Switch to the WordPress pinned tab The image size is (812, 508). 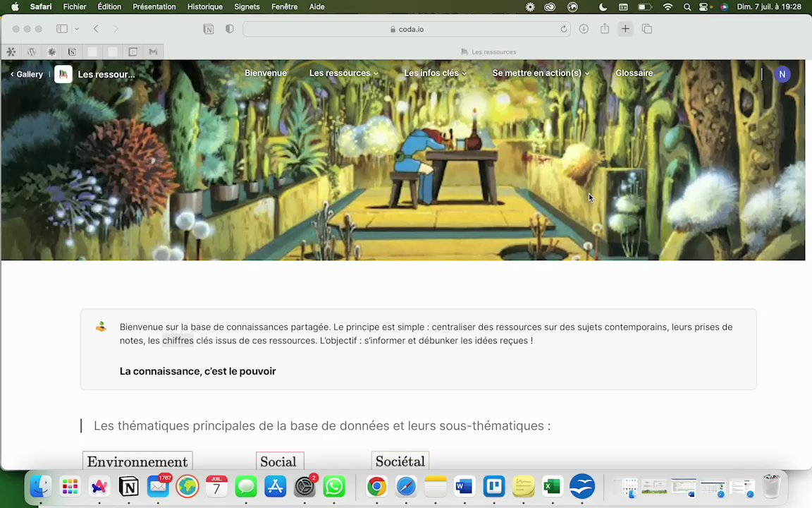click(x=32, y=52)
